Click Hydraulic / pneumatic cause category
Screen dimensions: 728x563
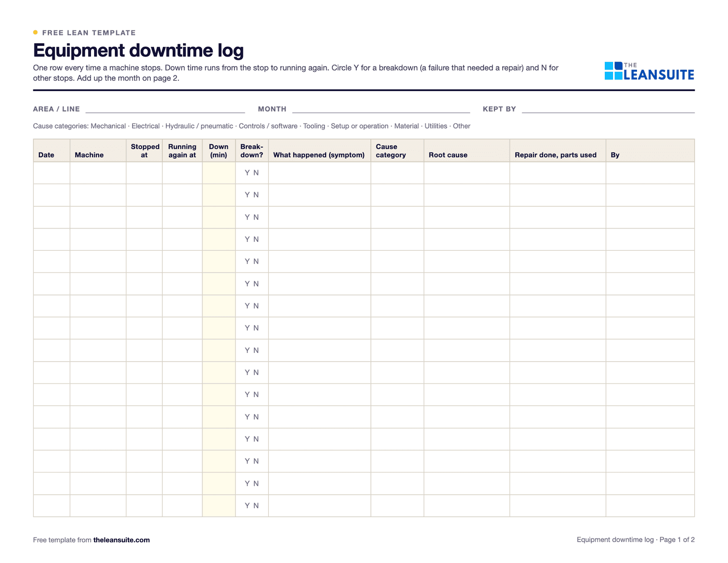click(x=199, y=126)
